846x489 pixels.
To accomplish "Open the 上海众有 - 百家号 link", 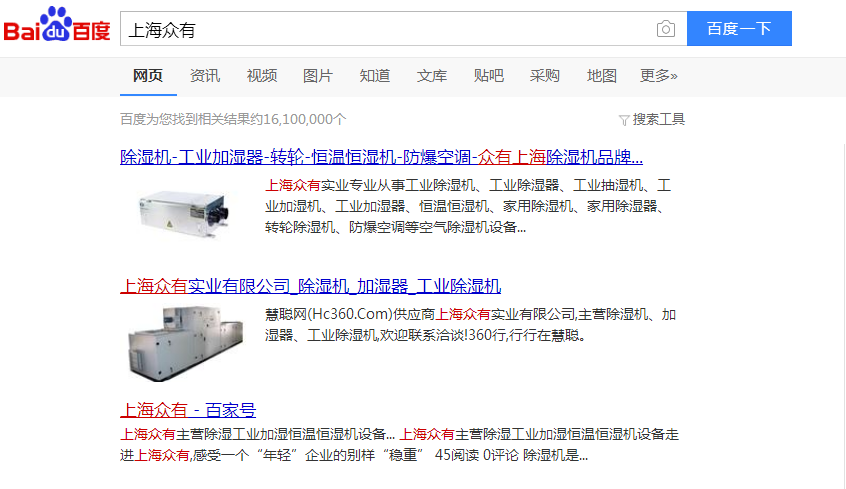I will pyautogui.click(x=188, y=409).
